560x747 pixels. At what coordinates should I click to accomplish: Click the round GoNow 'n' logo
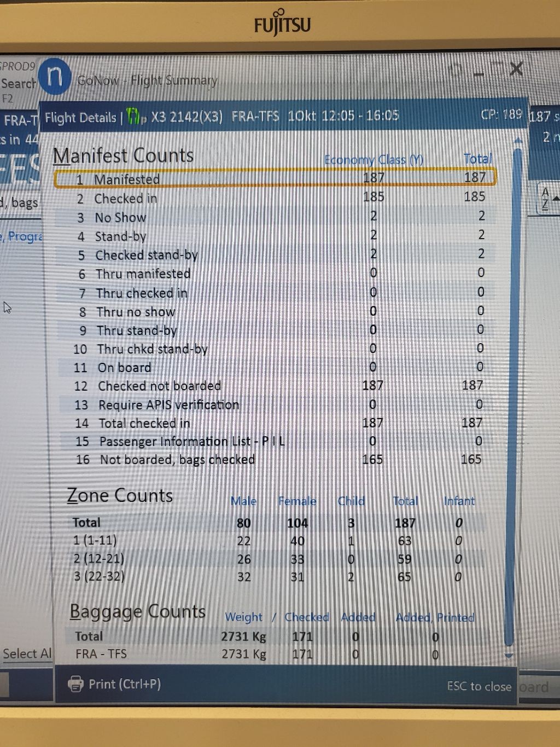[x=55, y=77]
